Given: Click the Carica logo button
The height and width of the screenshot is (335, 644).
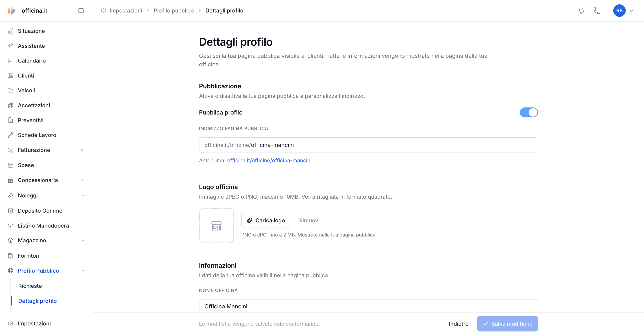Looking at the screenshot, I should [x=266, y=220].
